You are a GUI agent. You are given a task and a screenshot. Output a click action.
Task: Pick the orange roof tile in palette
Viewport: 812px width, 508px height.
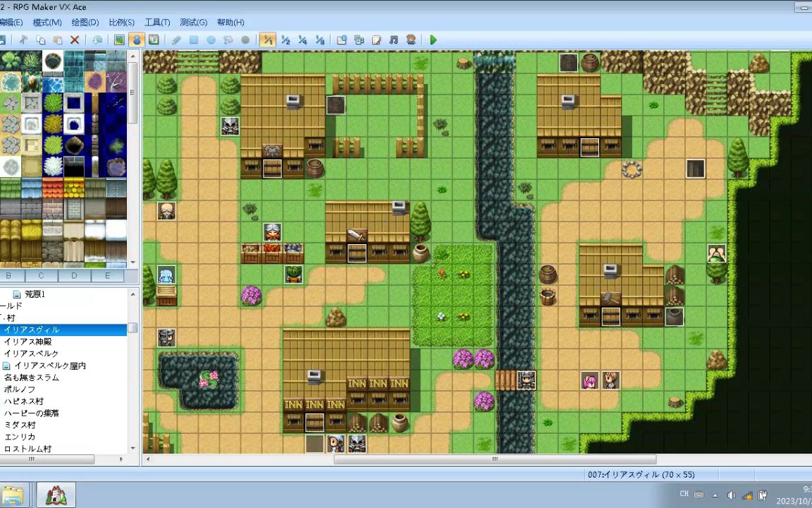pyautogui.click(x=52, y=188)
